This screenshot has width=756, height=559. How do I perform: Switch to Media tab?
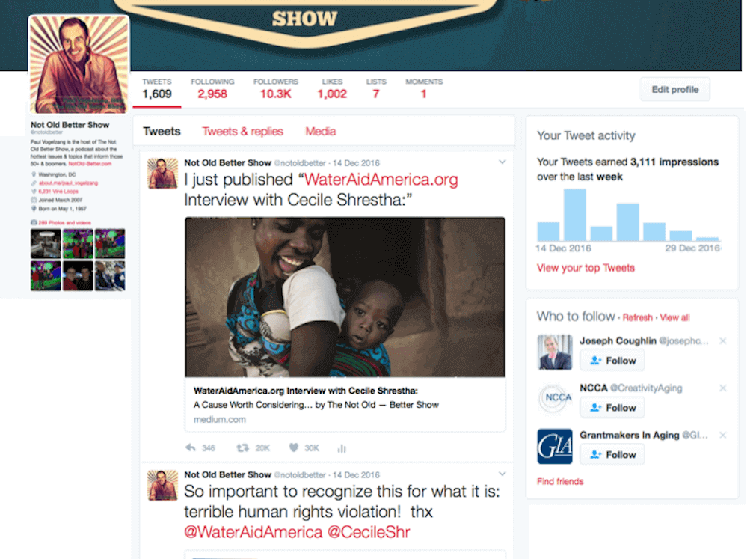(x=321, y=132)
